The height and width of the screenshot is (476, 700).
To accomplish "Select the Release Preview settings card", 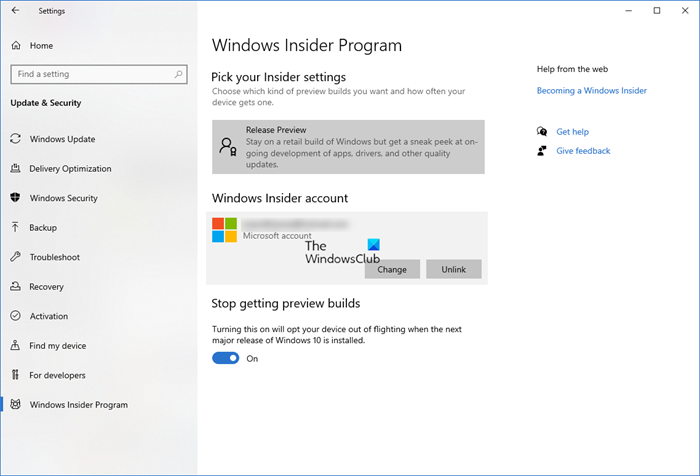I will 348,147.
